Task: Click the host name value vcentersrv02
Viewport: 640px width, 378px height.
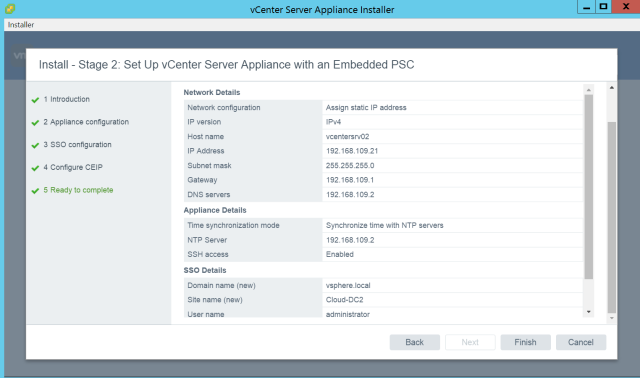Action: (x=347, y=137)
